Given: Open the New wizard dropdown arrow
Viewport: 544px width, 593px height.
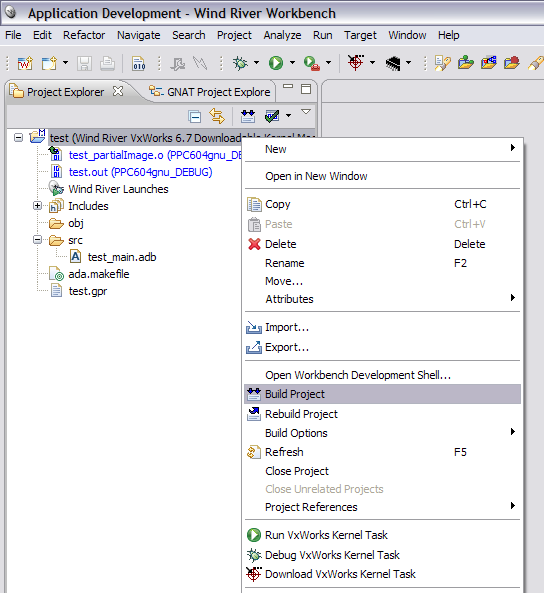Looking at the screenshot, I should click(65, 62).
